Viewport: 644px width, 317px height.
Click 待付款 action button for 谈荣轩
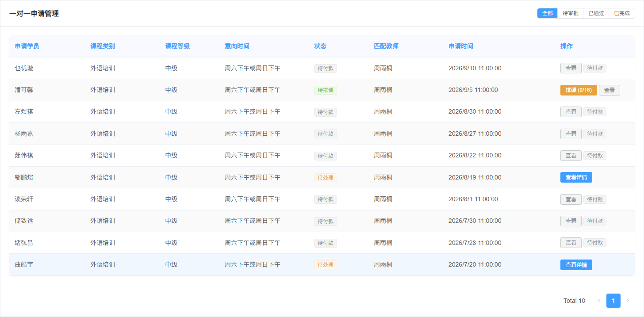595,199
